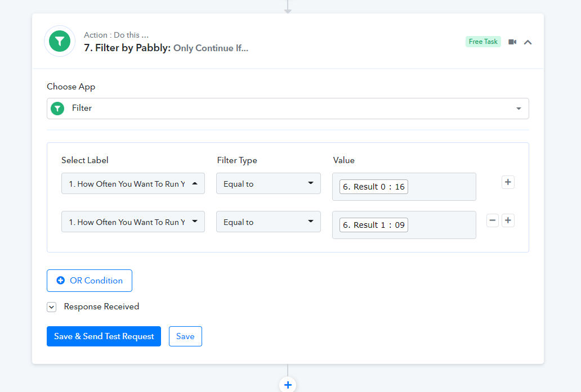This screenshot has width=581, height=392.
Task: Open the video tutorial camera icon
Action: [512, 42]
